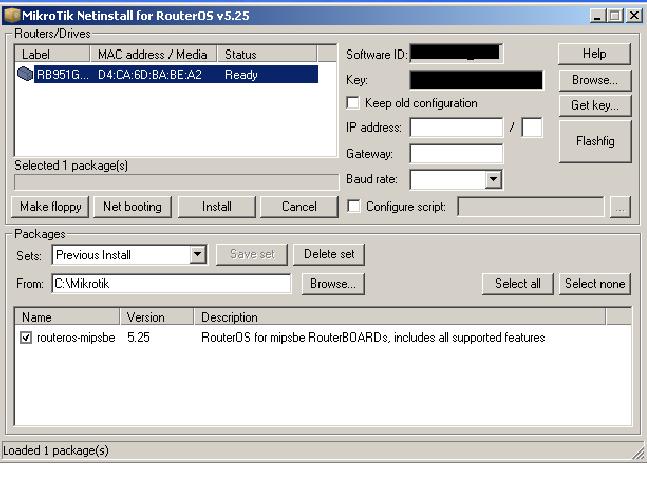This screenshot has height=480, width=647.
Task: Click packages Version column header
Action: coord(157,317)
